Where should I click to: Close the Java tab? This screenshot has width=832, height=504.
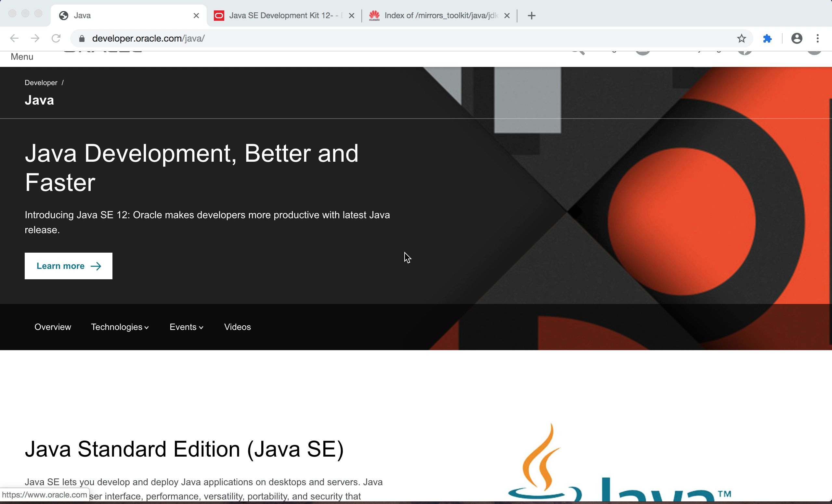(196, 16)
